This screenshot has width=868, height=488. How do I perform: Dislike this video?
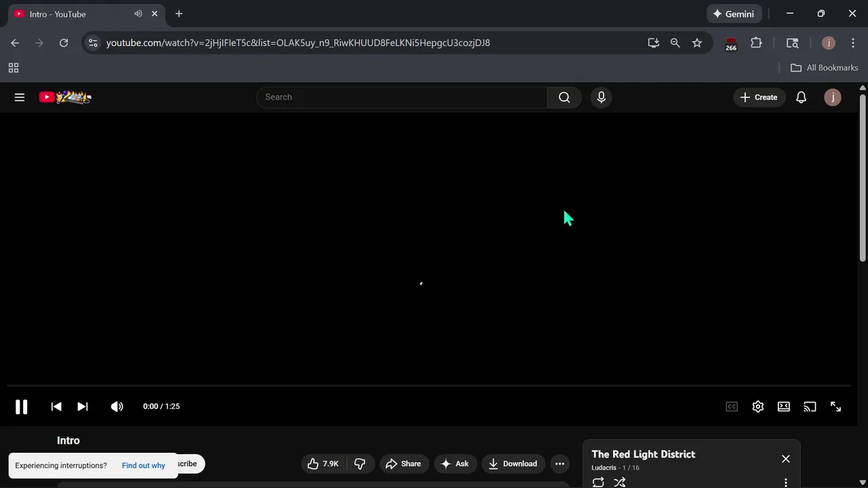point(360,464)
